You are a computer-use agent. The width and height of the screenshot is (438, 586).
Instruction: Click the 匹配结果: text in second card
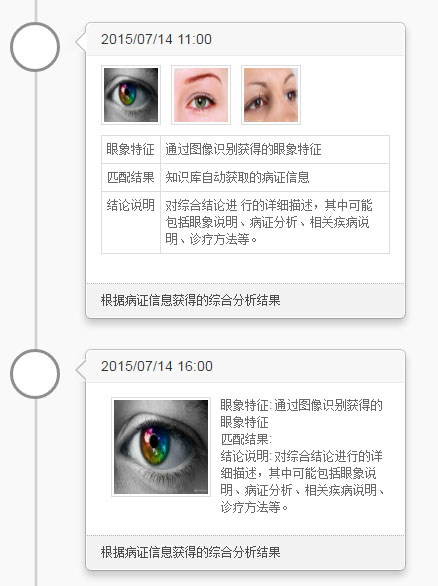[x=246, y=439]
